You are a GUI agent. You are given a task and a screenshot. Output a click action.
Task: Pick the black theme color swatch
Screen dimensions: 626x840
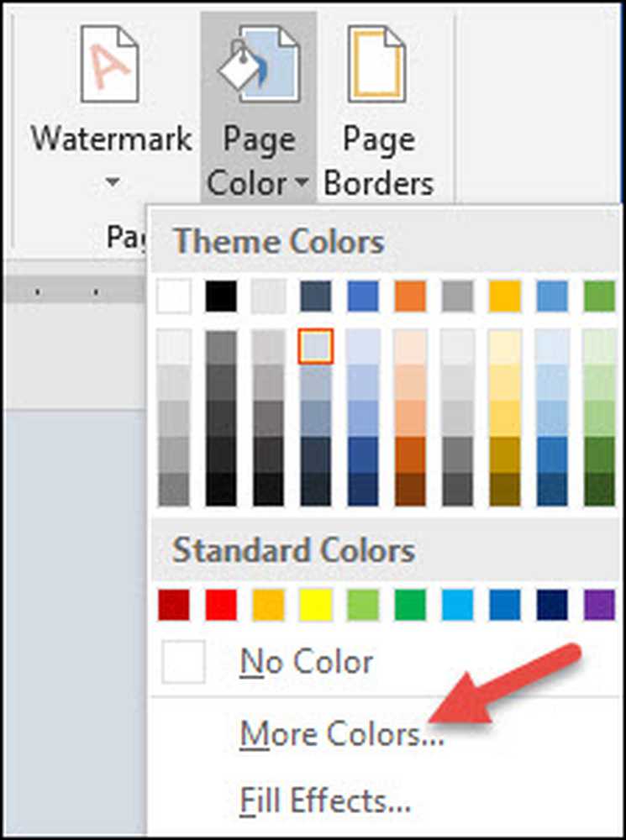pyautogui.click(x=221, y=297)
